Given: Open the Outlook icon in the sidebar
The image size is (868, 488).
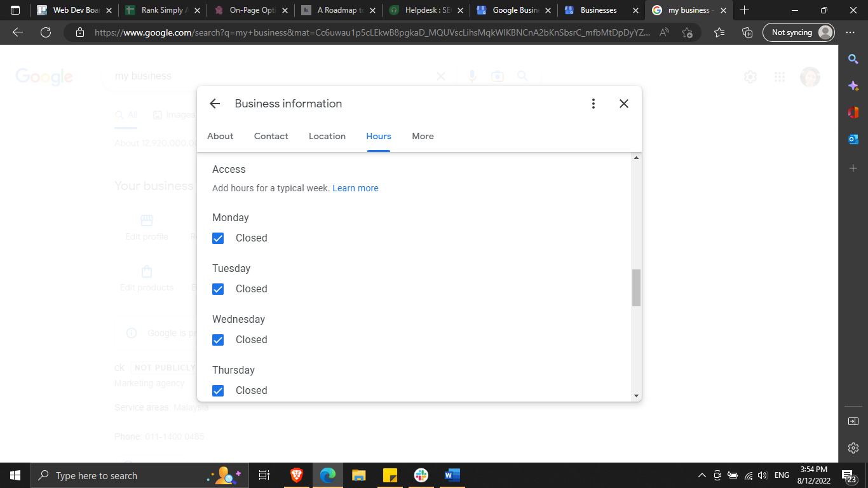Looking at the screenshot, I should click(853, 139).
